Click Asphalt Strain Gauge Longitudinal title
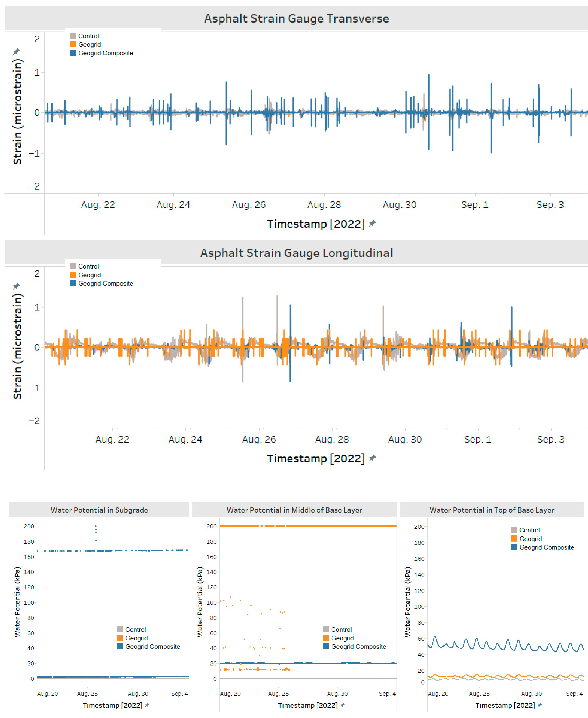Image resolution: width=588 pixels, height=718 pixels. [297, 253]
